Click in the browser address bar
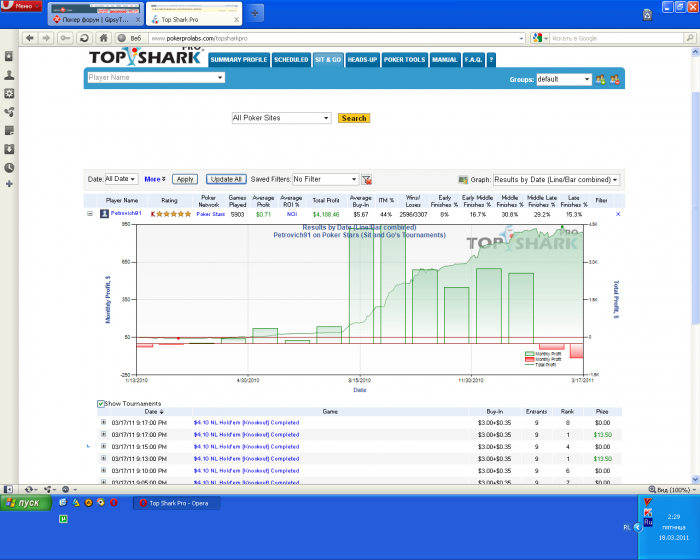The width and height of the screenshot is (700, 560). click(334, 38)
